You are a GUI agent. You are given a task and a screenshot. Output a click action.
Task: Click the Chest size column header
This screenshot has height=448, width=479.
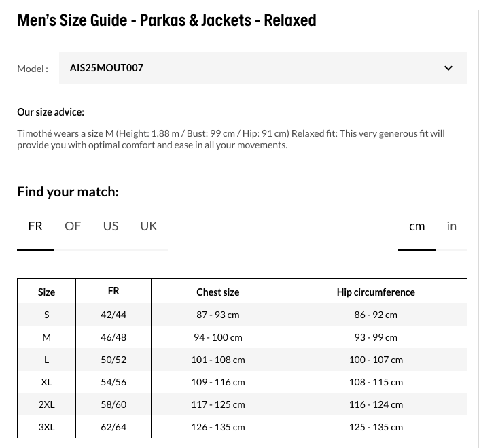point(218,292)
